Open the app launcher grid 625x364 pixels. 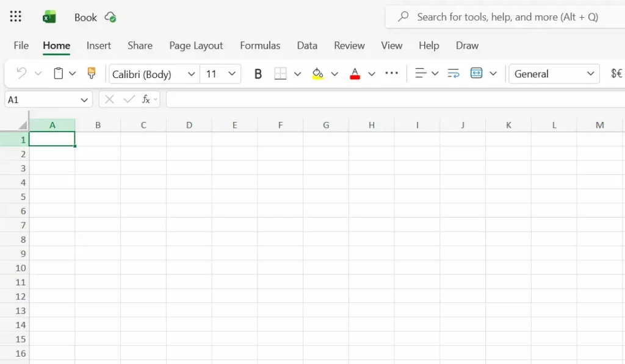15,16
